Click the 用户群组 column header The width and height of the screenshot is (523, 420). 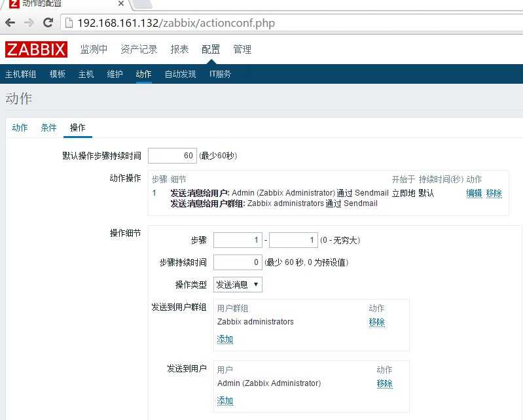(x=232, y=308)
